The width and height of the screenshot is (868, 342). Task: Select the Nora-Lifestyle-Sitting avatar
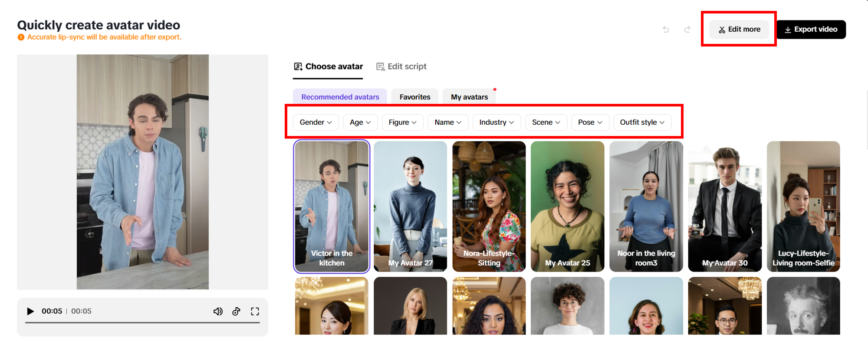pos(489,206)
